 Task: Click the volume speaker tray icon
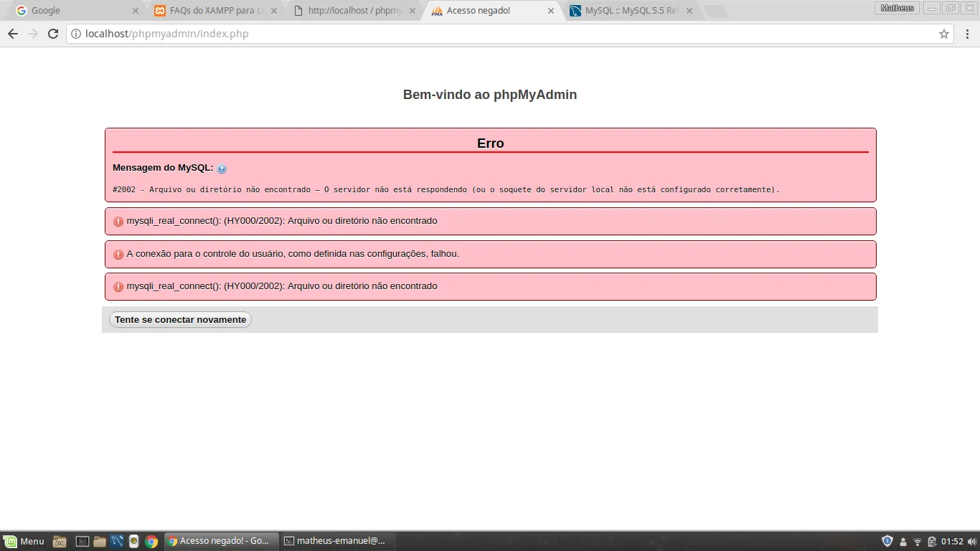tap(971, 542)
